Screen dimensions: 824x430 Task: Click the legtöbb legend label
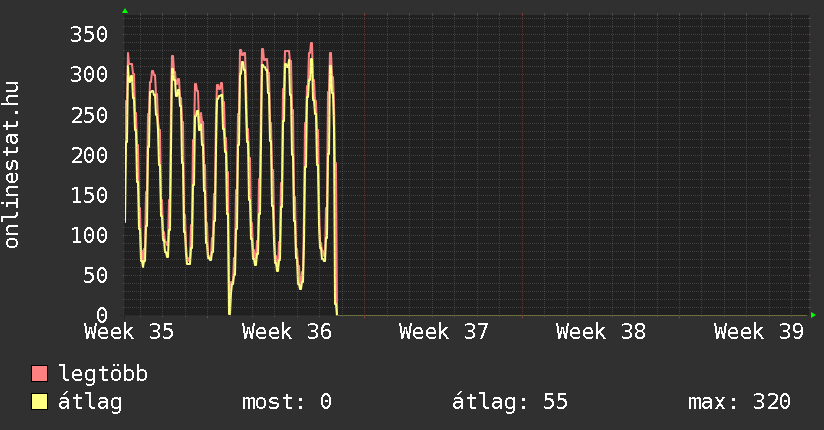pyautogui.click(x=103, y=375)
